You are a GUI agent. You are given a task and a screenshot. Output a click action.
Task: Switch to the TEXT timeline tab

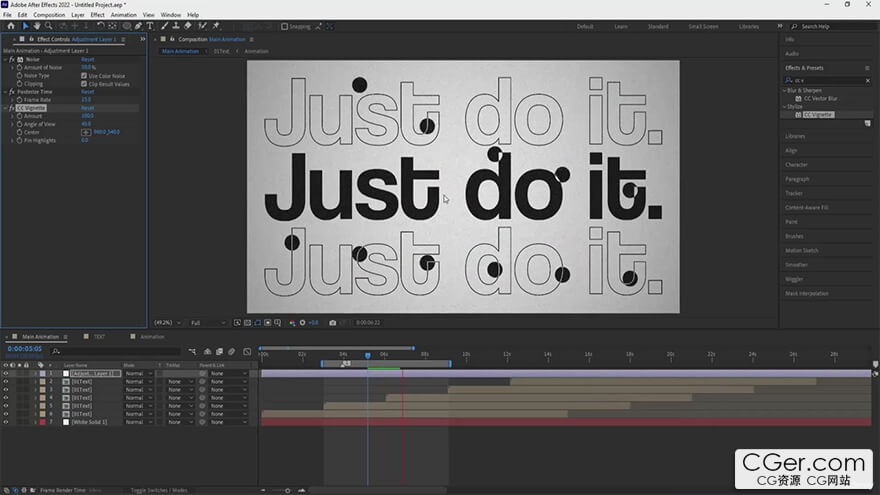pyautogui.click(x=99, y=337)
